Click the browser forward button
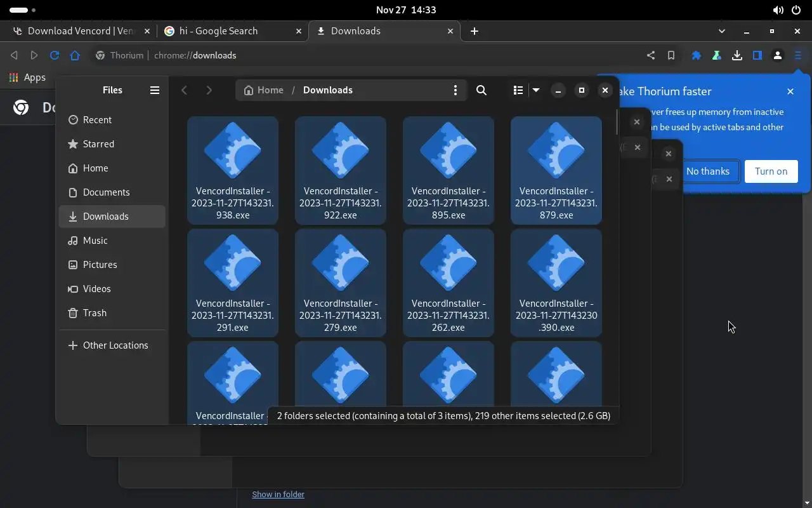This screenshot has height=508, width=812. pyautogui.click(x=34, y=55)
